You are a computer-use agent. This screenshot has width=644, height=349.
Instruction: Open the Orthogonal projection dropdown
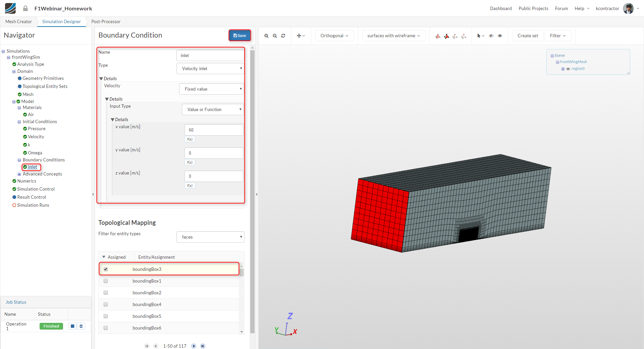[x=334, y=36]
